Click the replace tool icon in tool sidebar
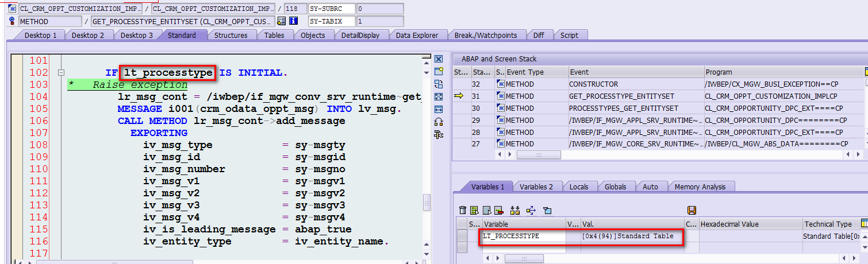The height and width of the screenshot is (264, 868). pos(439,84)
